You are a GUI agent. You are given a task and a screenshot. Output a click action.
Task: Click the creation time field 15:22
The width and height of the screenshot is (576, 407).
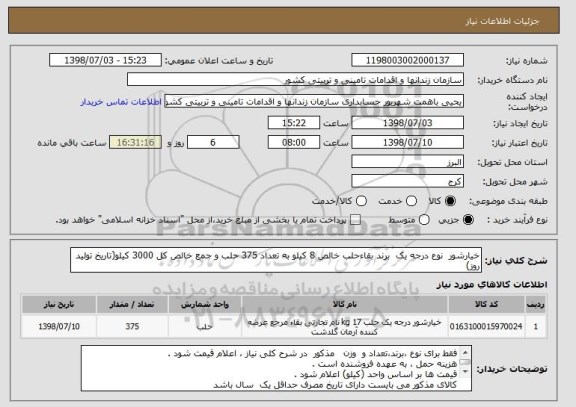(294, 123)
